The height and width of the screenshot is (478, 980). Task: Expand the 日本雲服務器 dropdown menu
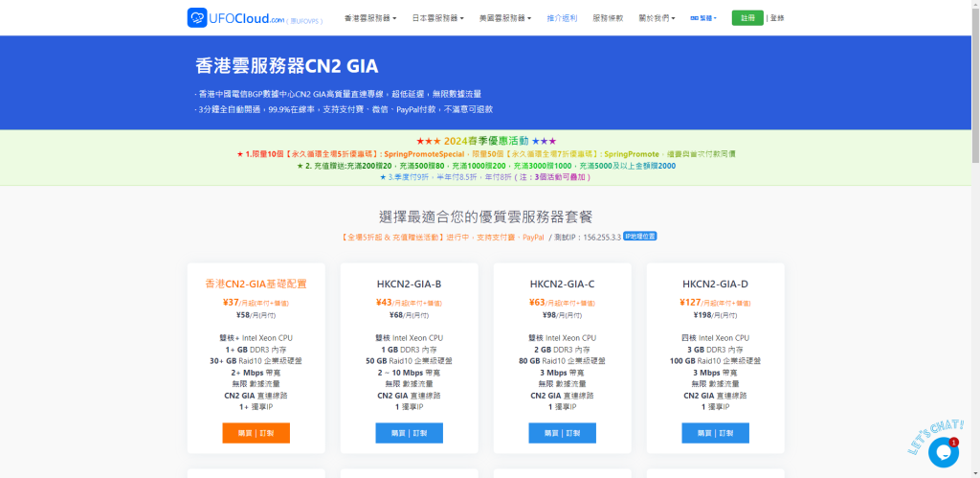coord(437,18)
